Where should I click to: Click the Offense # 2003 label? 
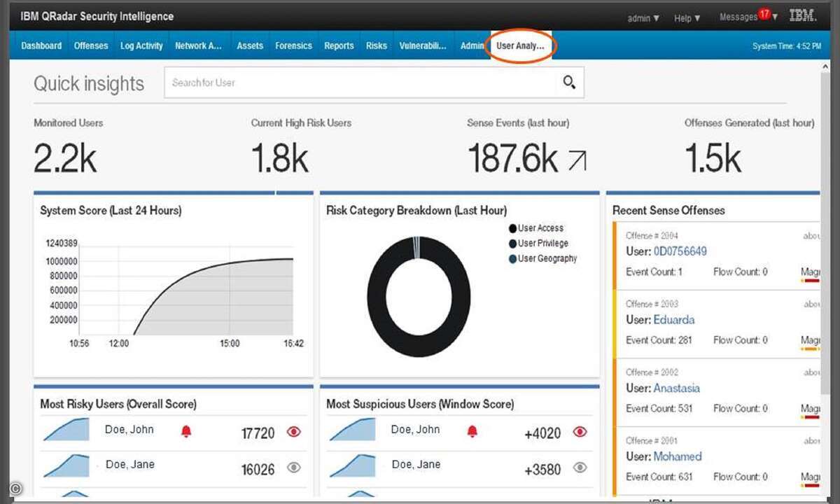tap(652, 304)
